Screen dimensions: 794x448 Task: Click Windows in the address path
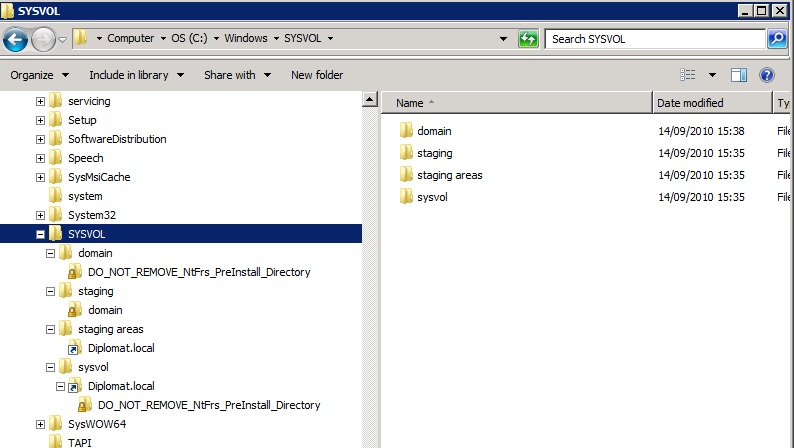pyautogui.click(x=246, y=38)
